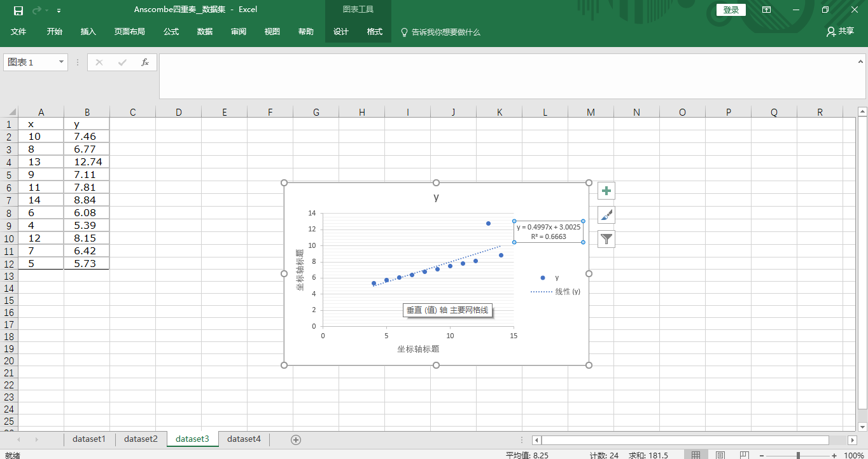Add a new sheet with plus icon
This screenshot has width=868, height=459.
[295, 439]
